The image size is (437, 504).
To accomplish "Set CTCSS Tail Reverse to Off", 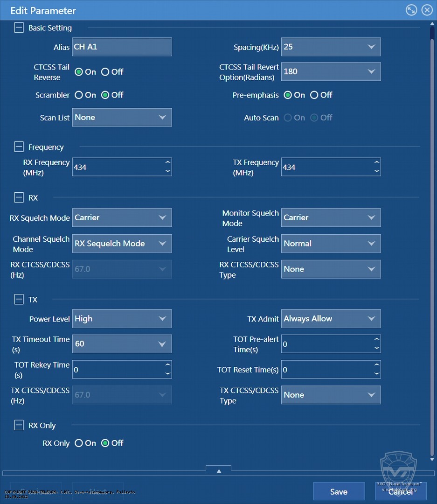I will tap(105, 72).
